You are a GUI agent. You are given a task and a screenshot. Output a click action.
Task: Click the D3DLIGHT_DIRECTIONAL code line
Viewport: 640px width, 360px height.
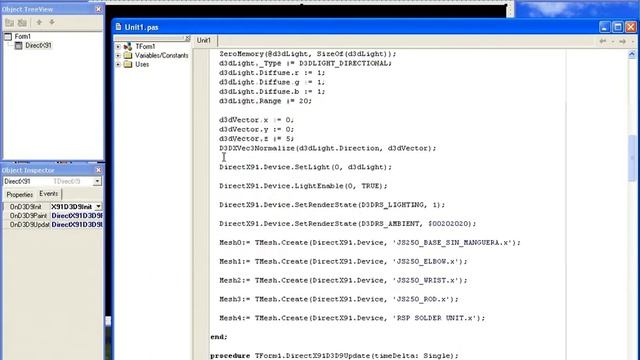click(x=305, y=63)
